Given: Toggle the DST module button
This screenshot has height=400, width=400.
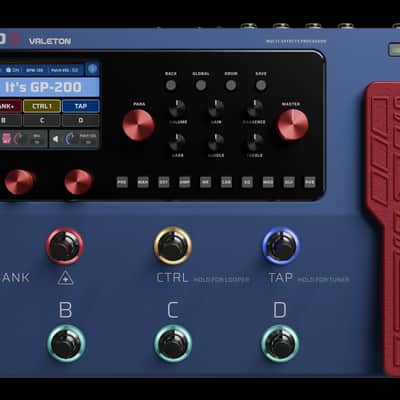Looking at the screenshot, I should (x=164, y=182).
